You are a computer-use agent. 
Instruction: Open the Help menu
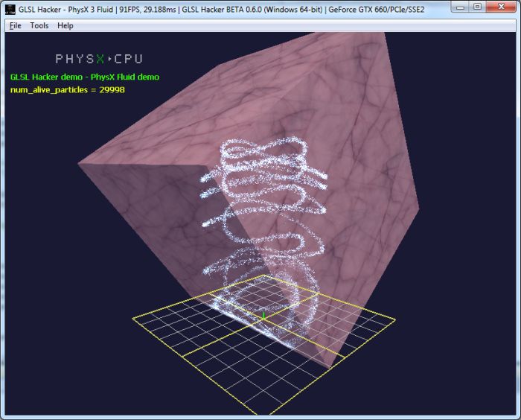pyautogui.click(x=65, y=25)
